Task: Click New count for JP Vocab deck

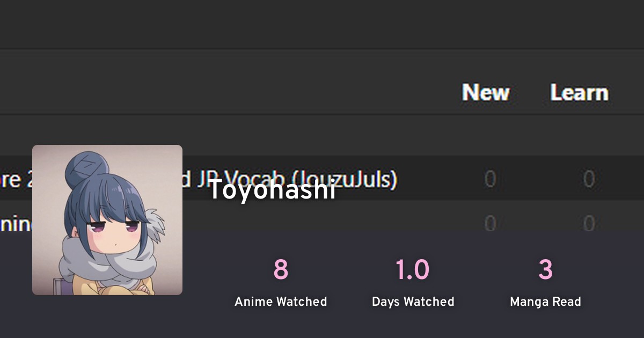Action: (x=490, y=179)
